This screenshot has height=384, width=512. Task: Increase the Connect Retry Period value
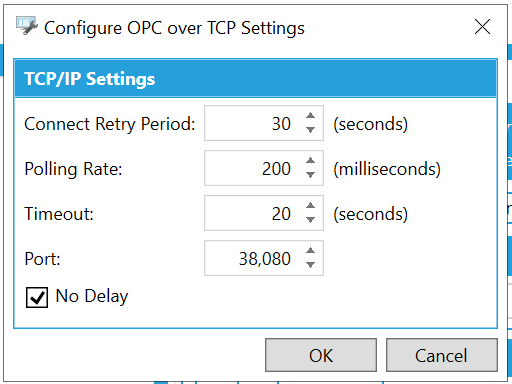[x=310, y=116]
